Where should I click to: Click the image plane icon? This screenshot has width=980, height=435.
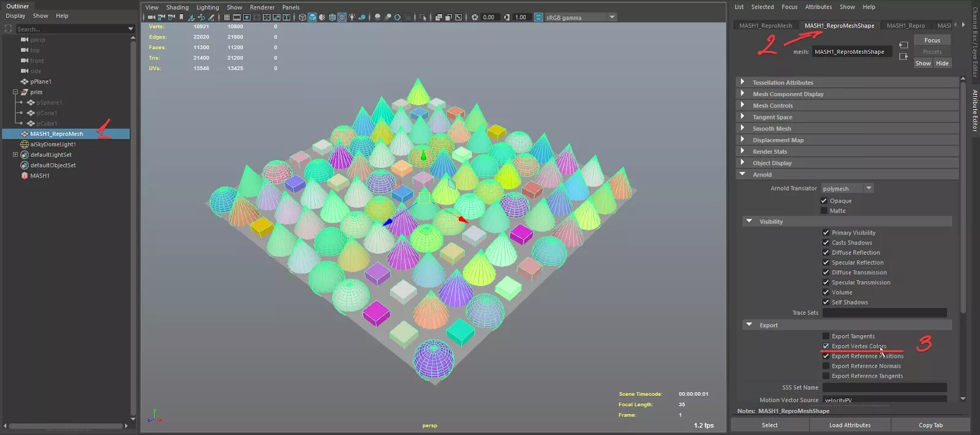coord(191,17)
